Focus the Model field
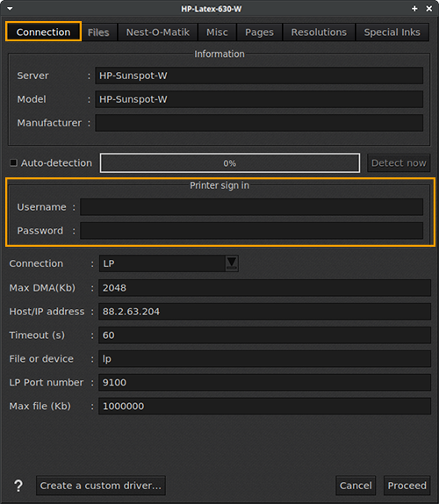This screenshot has height=504, width=439. 259,99
